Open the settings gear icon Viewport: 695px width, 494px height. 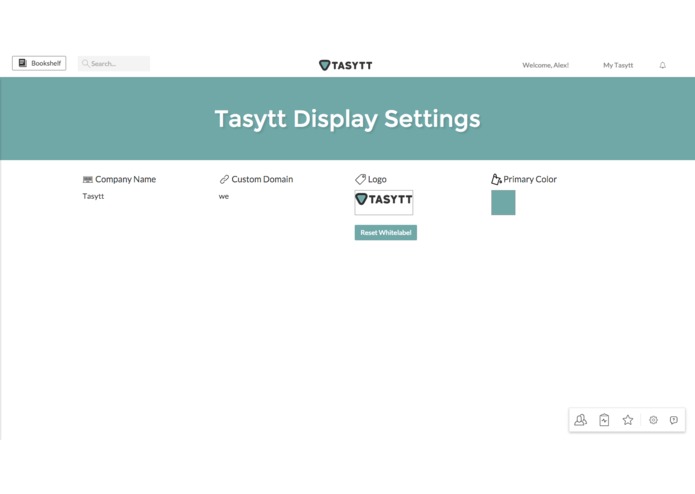653,420
